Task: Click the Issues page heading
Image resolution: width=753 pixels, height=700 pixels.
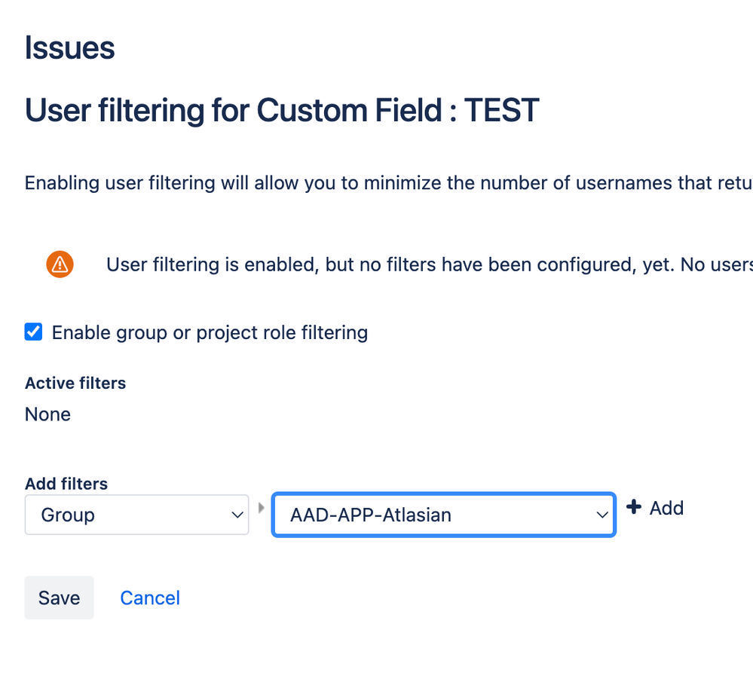Action: (x=69, y=48)
